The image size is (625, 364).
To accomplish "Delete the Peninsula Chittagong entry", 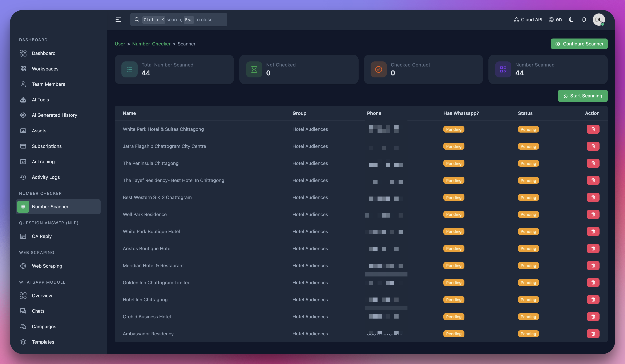I will [593, 163].
